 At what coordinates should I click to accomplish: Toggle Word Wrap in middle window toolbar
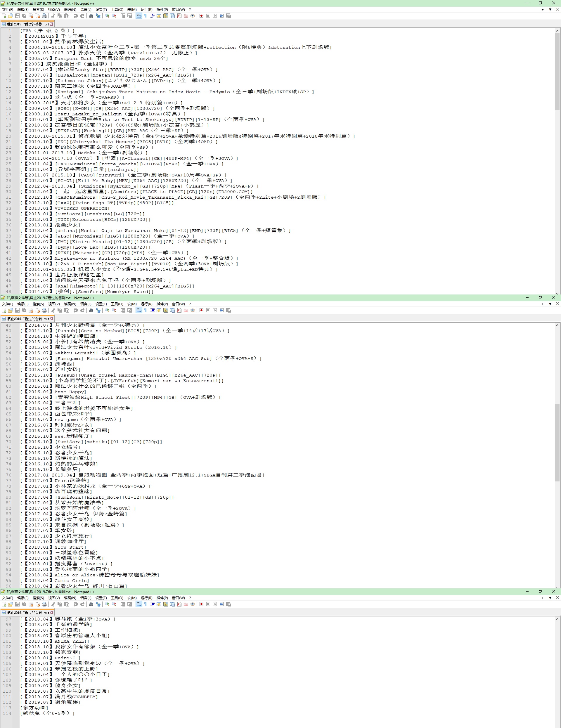point(139,310)
